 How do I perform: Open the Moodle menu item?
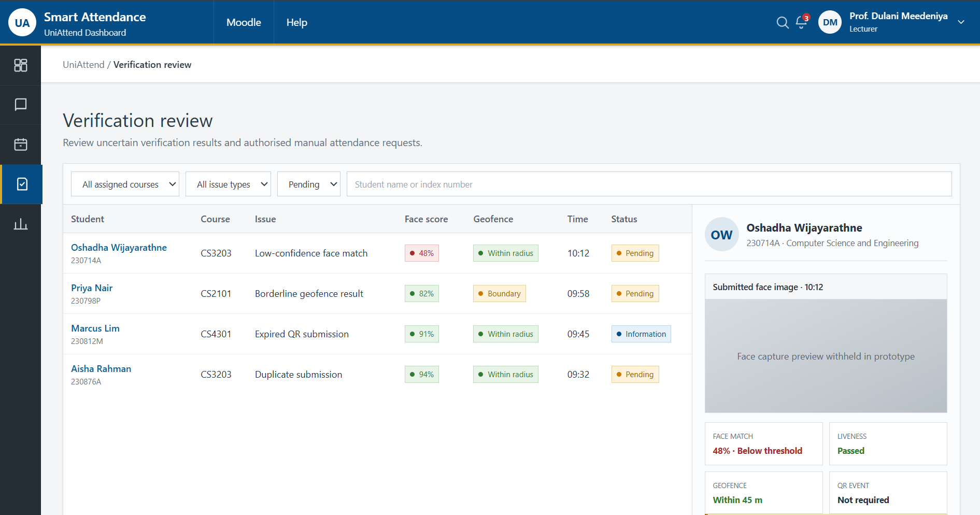pyautogui.click(x=244, y=22)
